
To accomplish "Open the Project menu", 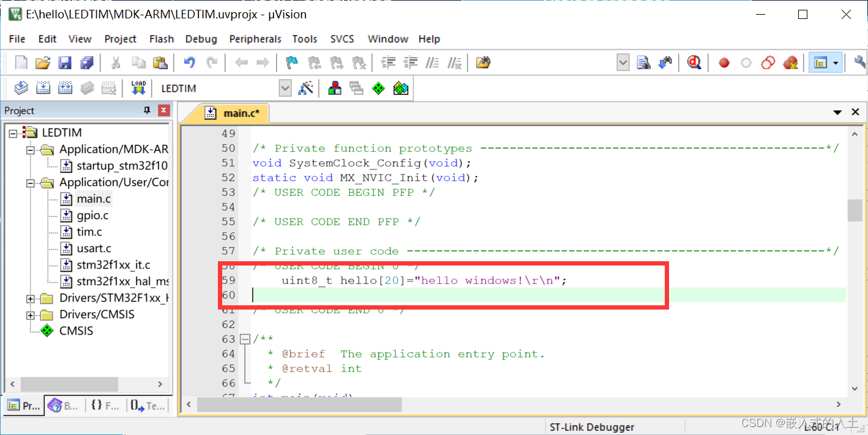I will point(120,39).
